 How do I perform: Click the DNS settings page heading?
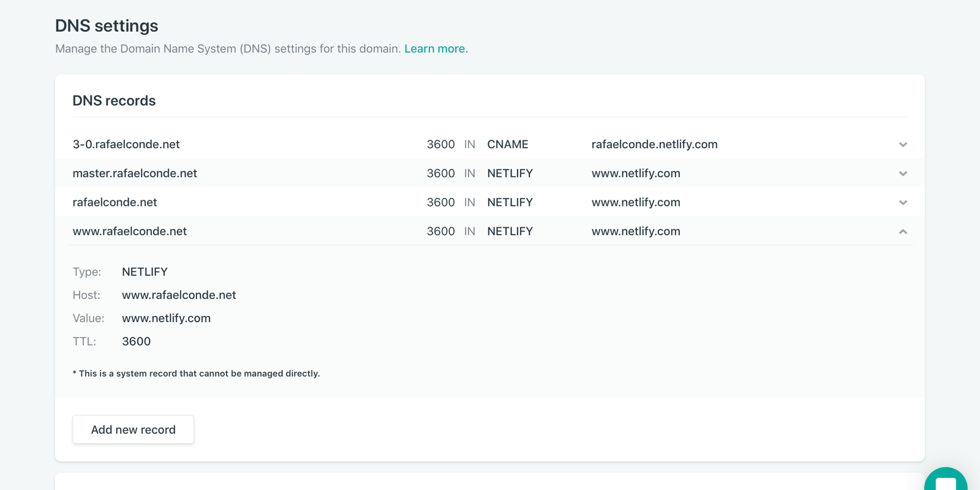107,26
